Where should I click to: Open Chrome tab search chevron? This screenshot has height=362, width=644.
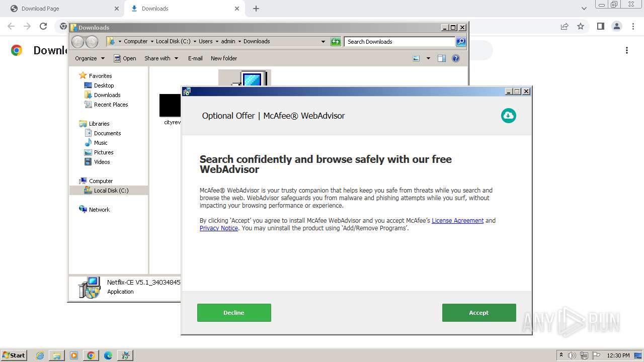click(x=584, y=9)
